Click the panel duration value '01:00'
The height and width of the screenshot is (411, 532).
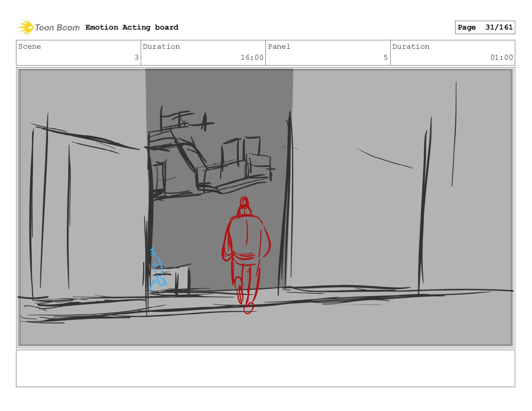pos(501,57)
